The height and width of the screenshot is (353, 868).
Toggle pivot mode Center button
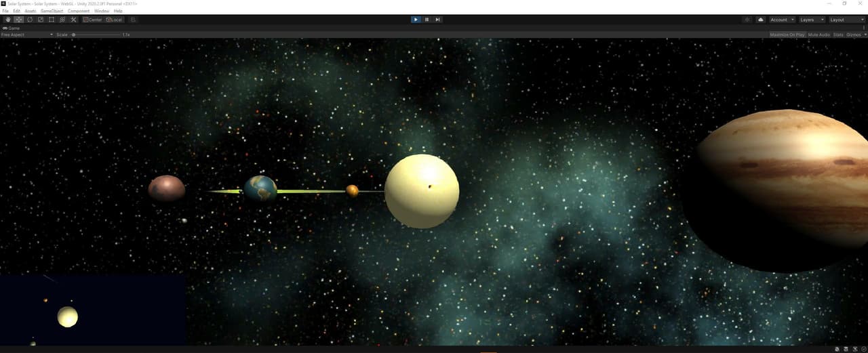point(93,20)
